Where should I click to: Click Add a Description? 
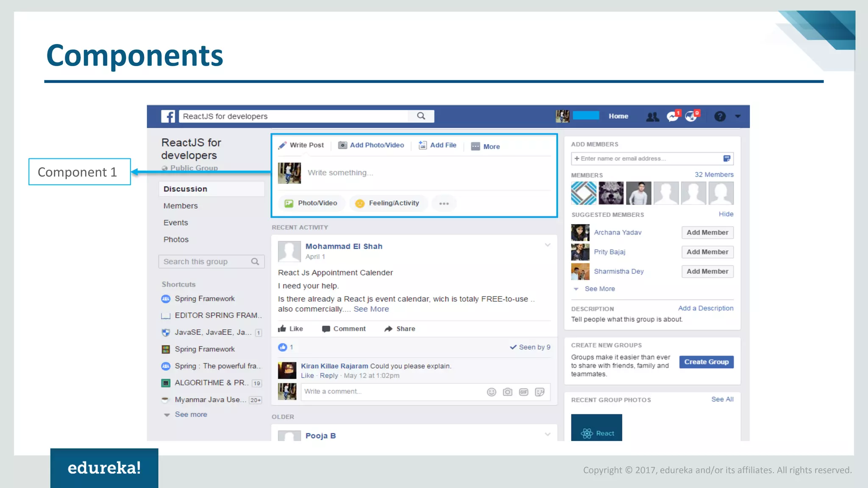pyautogui.click(x=706, y=308)
